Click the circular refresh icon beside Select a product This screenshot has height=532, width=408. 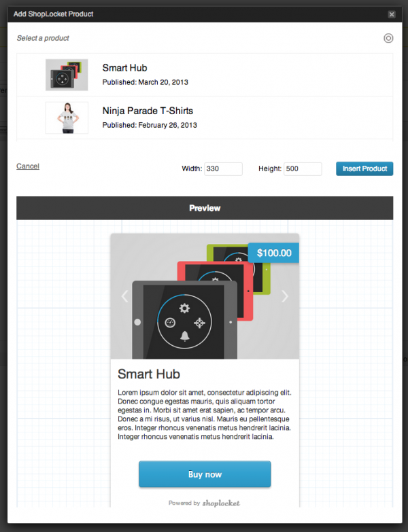(388, 38)
